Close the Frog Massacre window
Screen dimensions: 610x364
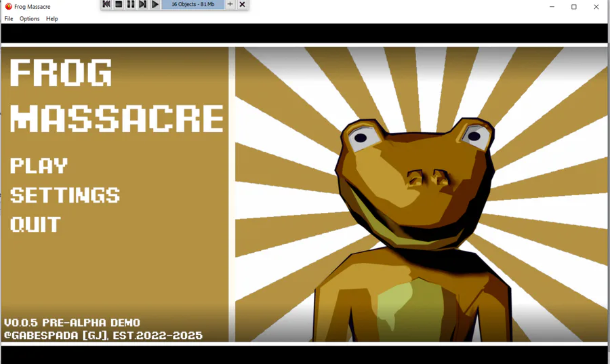point(596,7)
